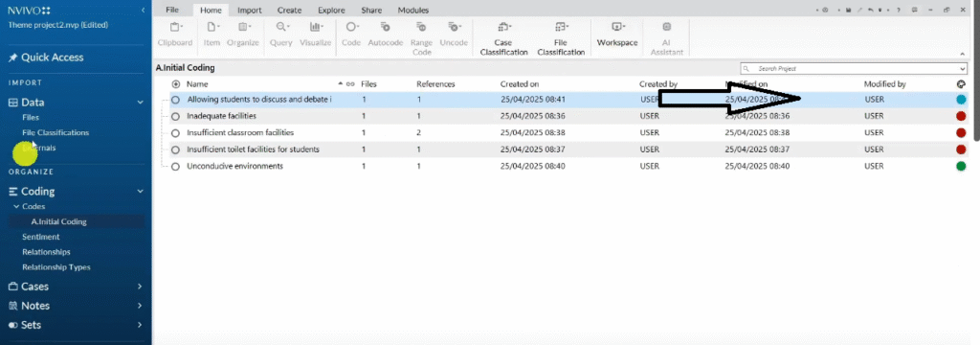Open A.Initial Coding folder in sidebar
980x345 pixels.
58,221
